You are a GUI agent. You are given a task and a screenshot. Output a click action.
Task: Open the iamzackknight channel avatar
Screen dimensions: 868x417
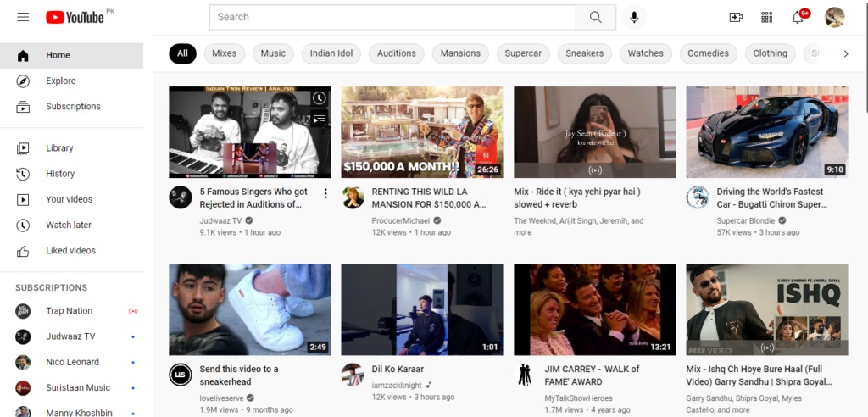pos(353,375)
